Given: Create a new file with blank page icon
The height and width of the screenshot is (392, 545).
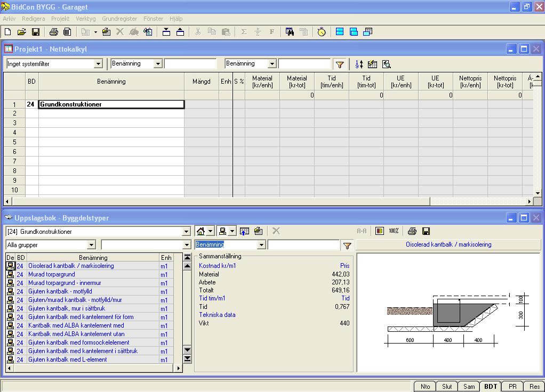Looking at the screenshot, I should coord(7,32).
